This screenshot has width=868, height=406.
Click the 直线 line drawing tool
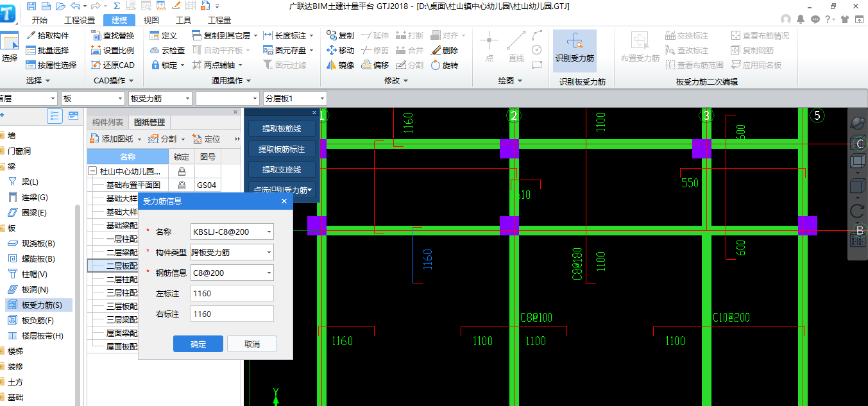516,47
